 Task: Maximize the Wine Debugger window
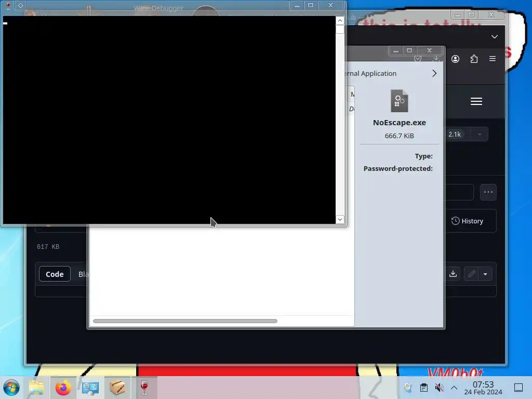tap(311, 5)
